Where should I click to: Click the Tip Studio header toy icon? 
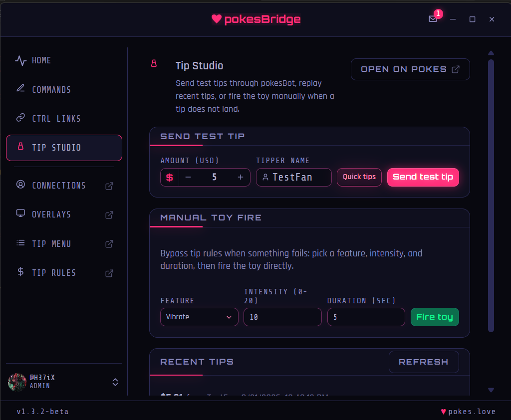click(x=154, y=63)
